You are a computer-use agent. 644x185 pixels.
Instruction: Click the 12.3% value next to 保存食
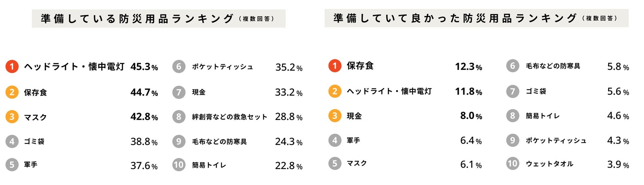click(468, 67)
